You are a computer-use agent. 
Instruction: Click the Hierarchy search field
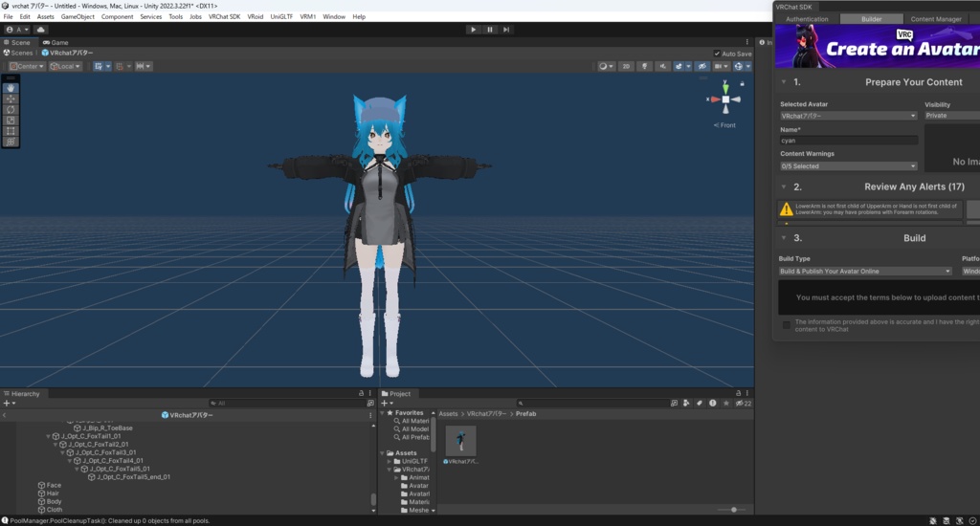(286, 404)
